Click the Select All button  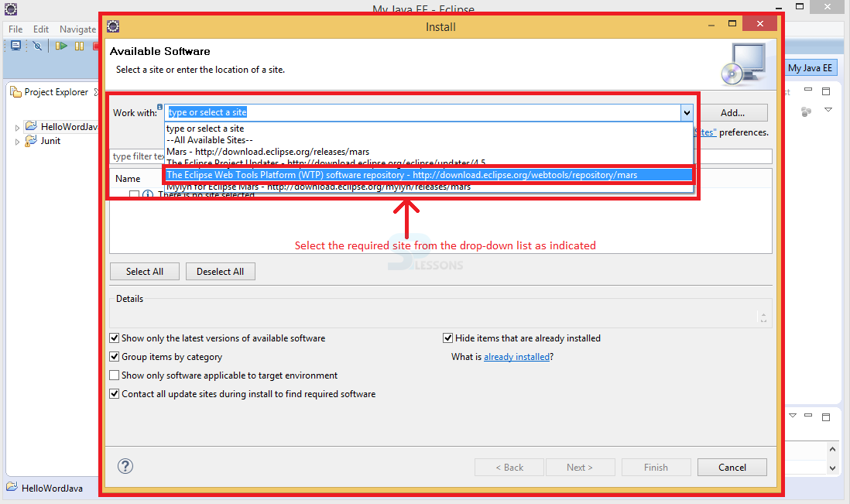[144, 272]
